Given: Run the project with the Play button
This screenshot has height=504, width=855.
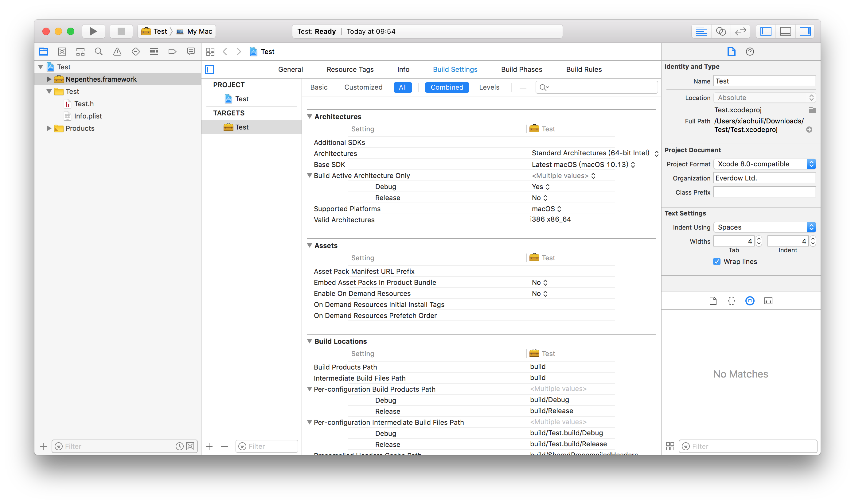Looking at the screenshot, I should click(x=93, y=31).
